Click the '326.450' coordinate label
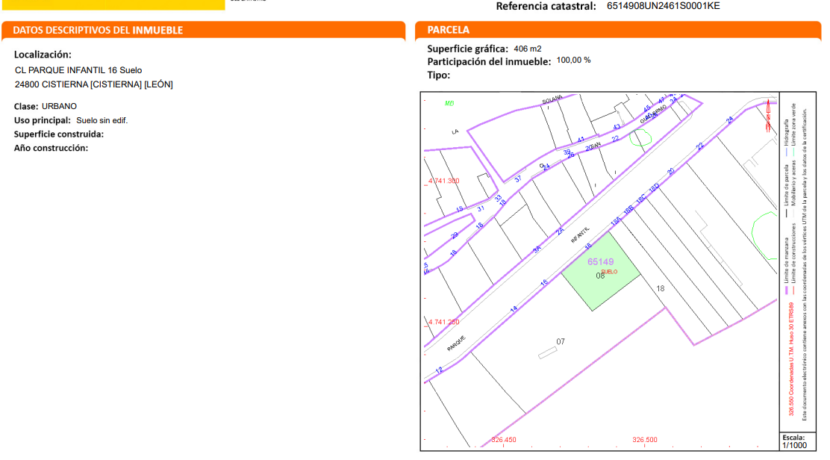The image size is (830, 460). pos(503,439)
